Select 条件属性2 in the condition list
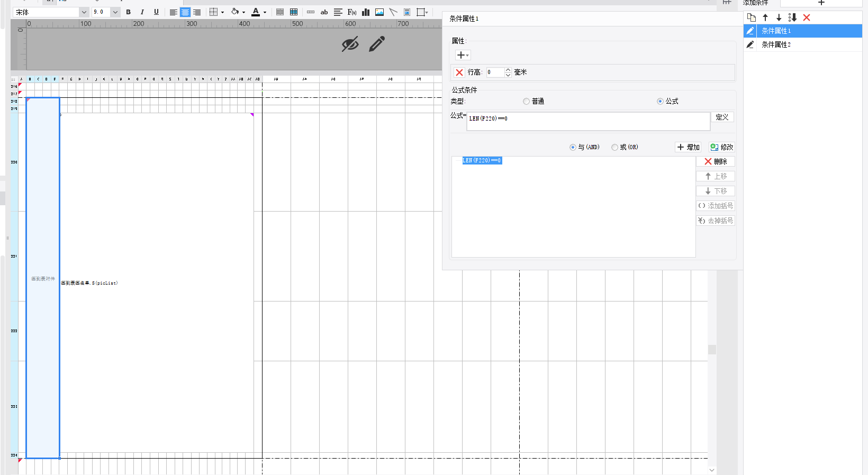This screenshot has width=868, height=475. click(x=803, y=44)
